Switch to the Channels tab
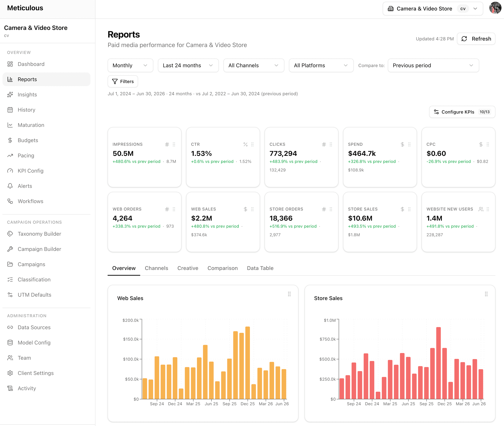 tap(156, 268)
